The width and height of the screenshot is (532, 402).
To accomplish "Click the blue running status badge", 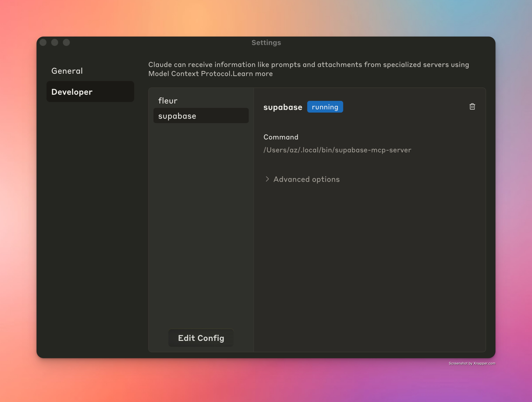I will 325,107.
